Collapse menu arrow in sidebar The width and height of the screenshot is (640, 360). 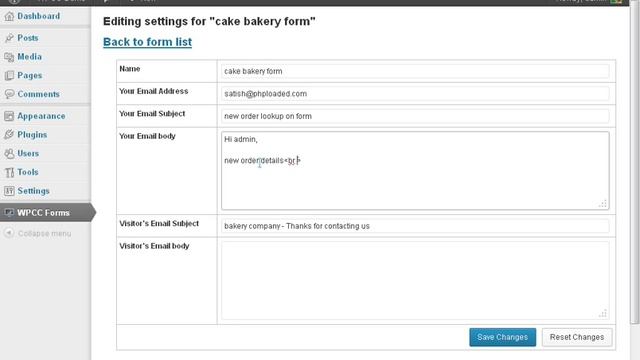coord(9,233)
